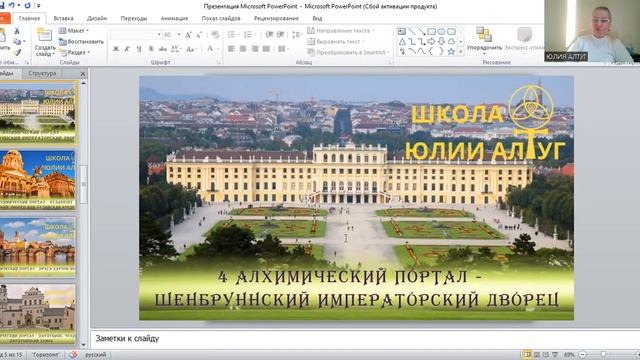Open the Упорядочить arrange menu

484,41
